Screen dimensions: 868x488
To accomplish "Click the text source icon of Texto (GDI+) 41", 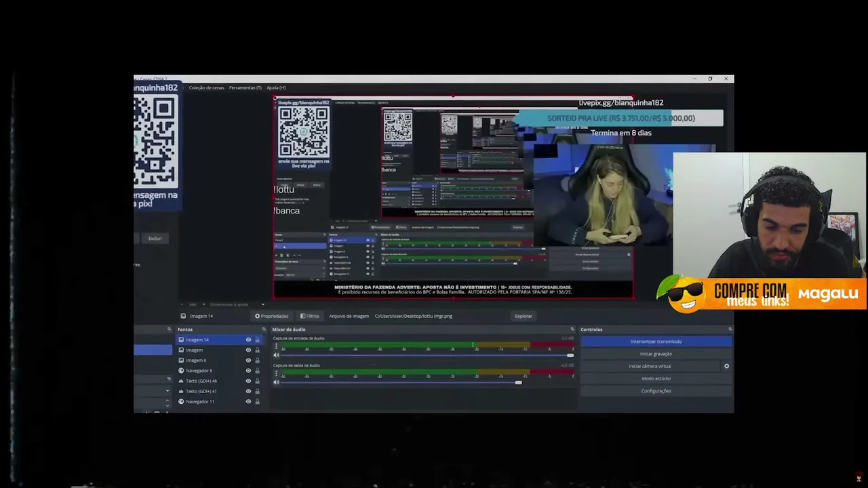I will pos(181,391).
